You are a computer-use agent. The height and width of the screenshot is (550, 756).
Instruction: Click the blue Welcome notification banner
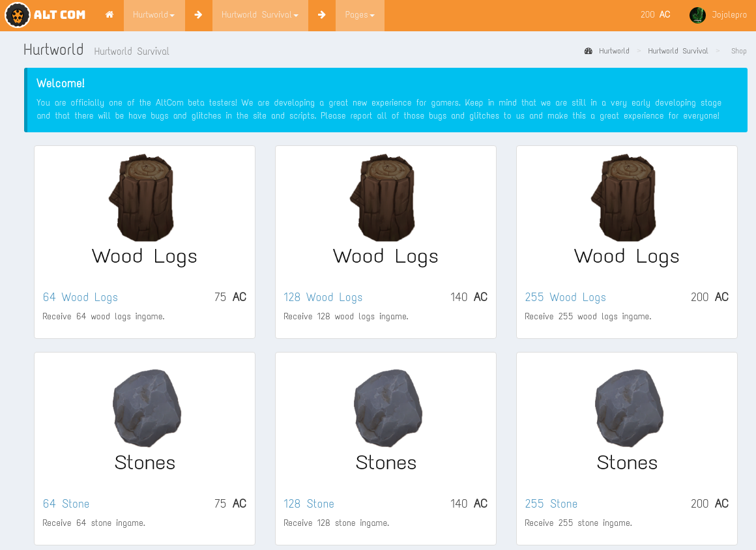[386, 100]
